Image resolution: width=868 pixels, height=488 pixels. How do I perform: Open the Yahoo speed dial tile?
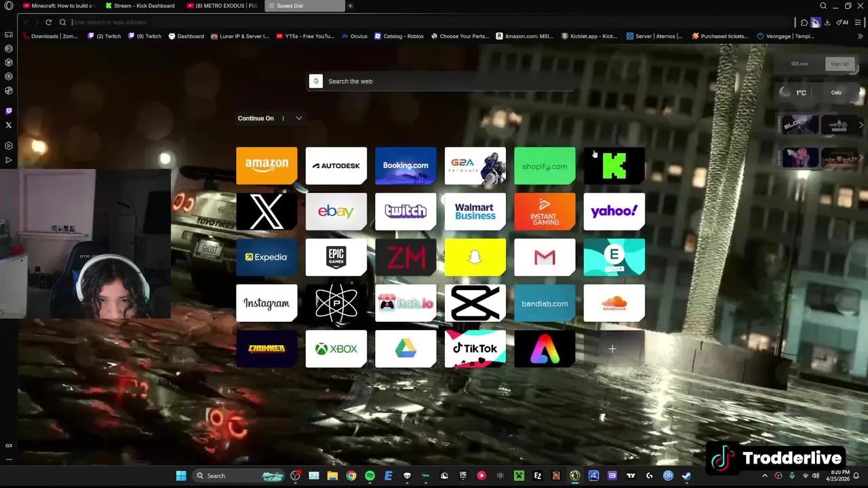[x=614, y=211]
